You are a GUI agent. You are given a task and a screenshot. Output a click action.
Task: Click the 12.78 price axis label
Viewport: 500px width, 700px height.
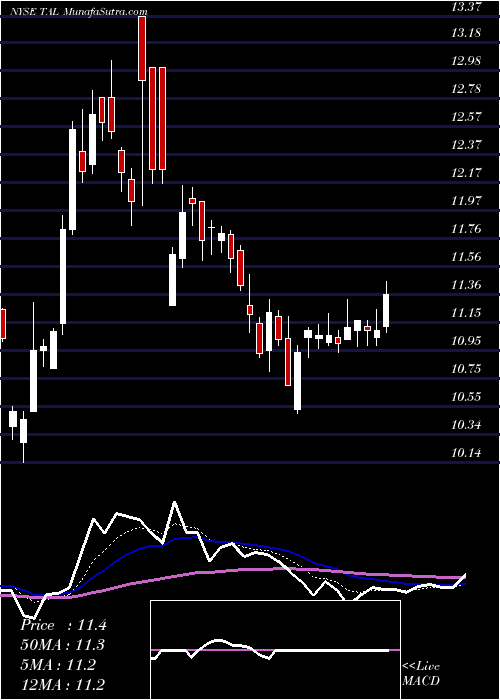click(467, 89)
